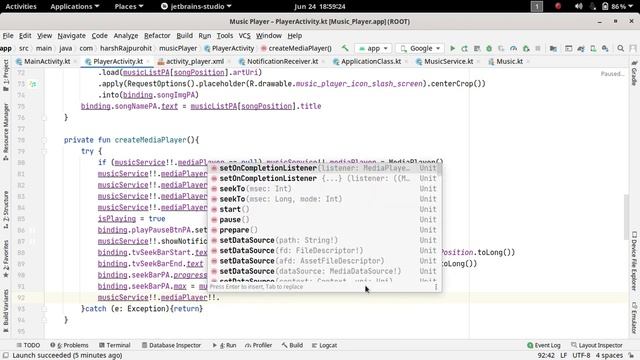Open the Gradle side panel
The width and height of the screenshot is (640, 360).
pos(634,73)
